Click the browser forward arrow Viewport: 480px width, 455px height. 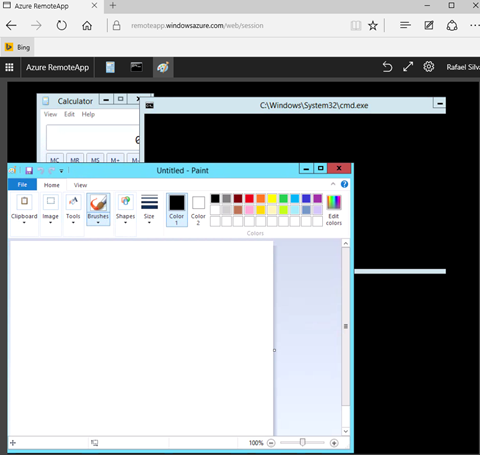[x=36, y=26]
